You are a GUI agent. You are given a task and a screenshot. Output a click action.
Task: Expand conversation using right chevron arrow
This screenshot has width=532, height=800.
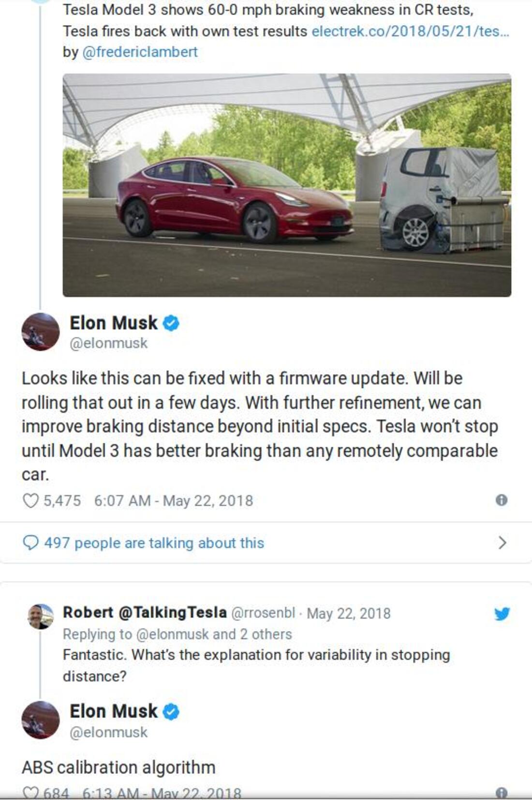(502, 543)
